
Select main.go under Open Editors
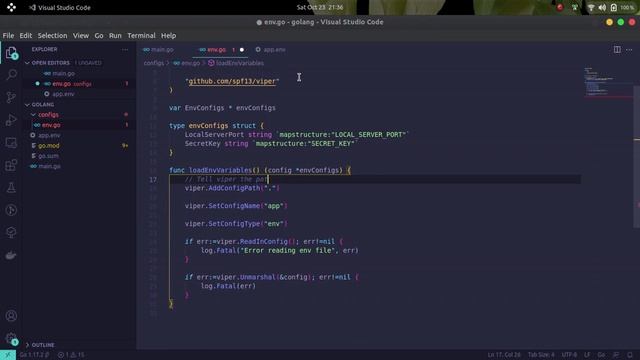click(78, 73)
